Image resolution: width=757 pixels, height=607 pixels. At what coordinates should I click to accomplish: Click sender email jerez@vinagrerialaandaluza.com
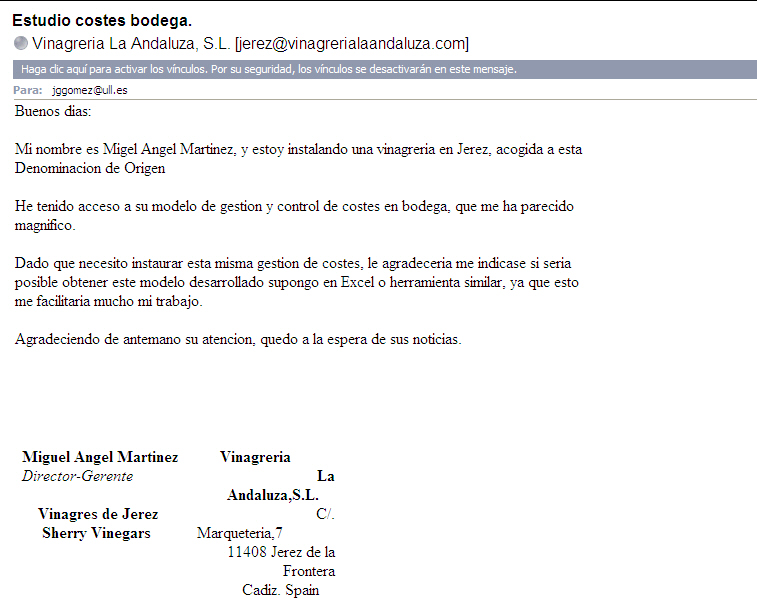point(353,43)
